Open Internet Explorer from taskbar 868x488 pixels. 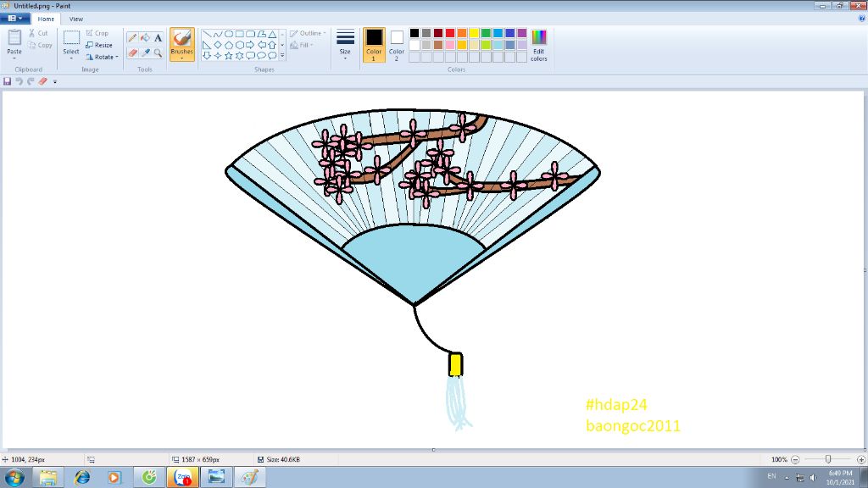(82, 477)
